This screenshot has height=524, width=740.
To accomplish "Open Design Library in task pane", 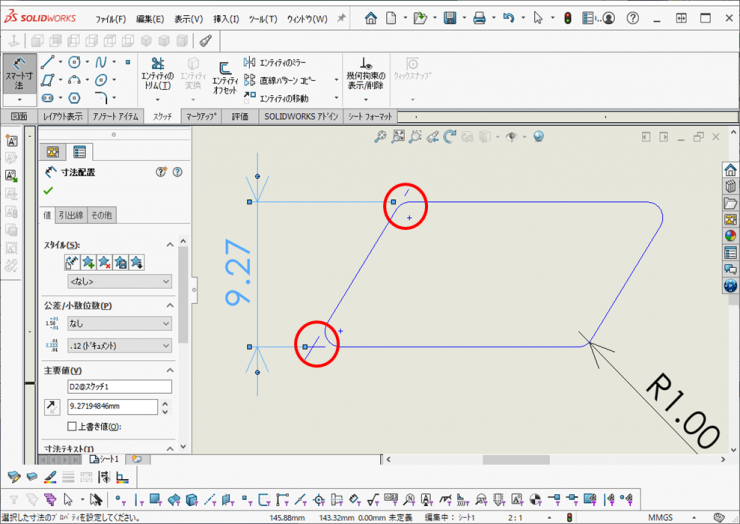I will pos(730,186).
